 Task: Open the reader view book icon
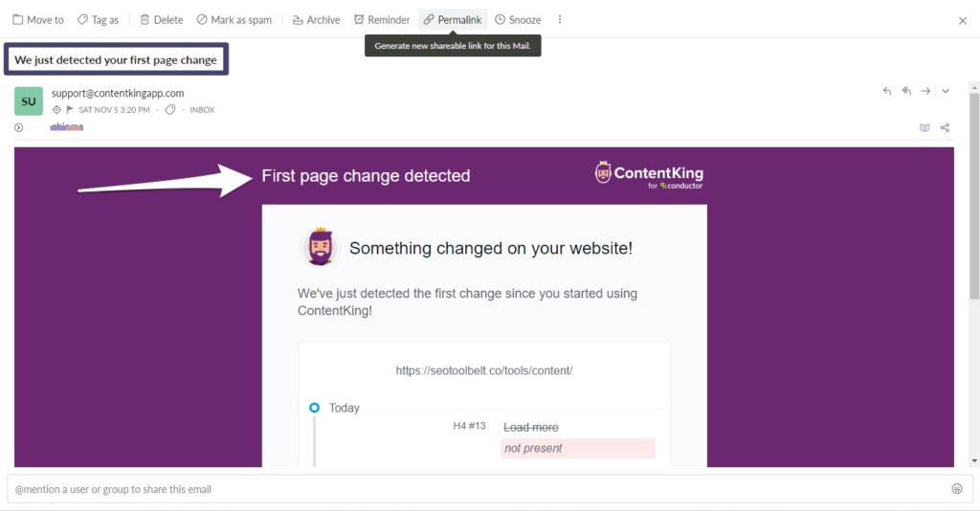pos(924,127)
